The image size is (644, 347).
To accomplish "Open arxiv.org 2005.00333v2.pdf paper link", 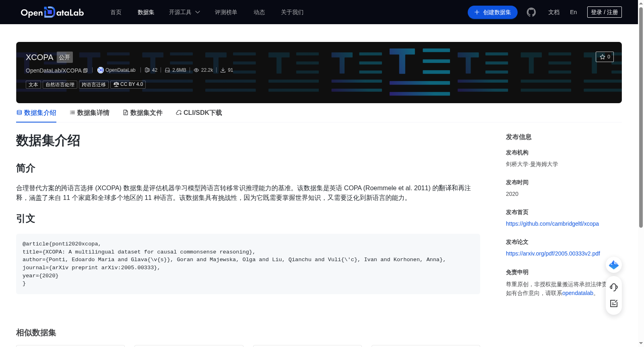I will [x=553, y=253].
